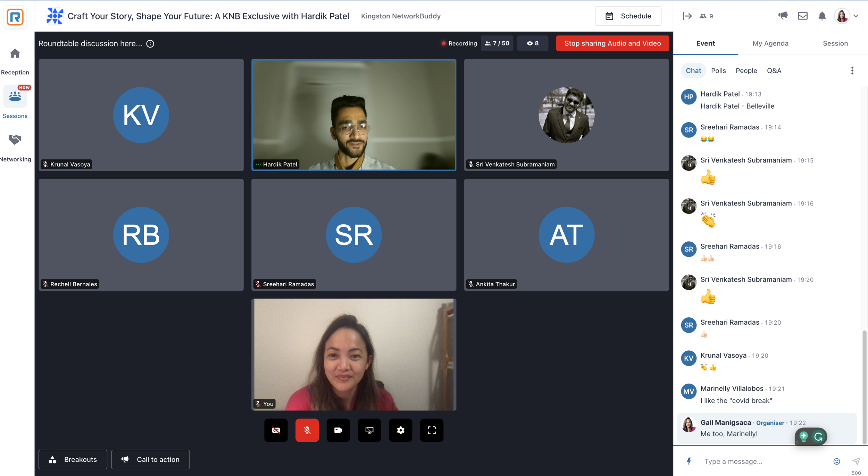Click Stop sharing Audio and Video
The image size is (868, 476).
point(613,43)
